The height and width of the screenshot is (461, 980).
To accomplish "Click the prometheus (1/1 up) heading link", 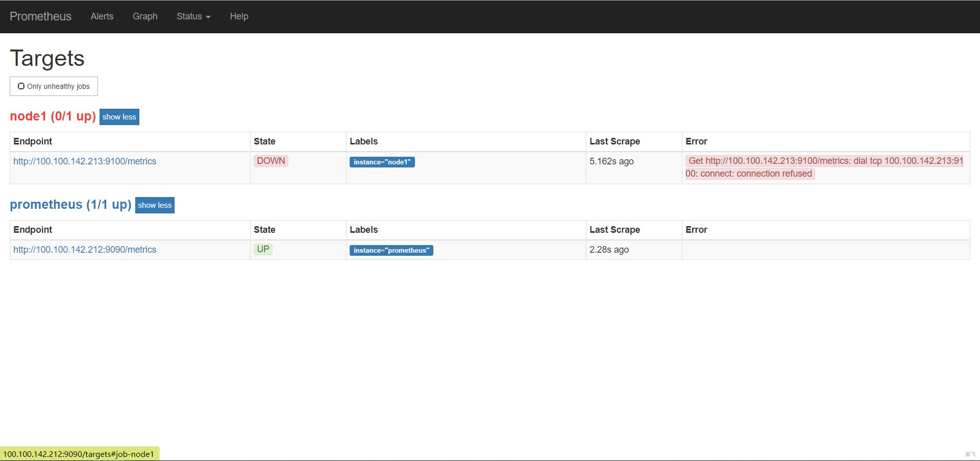I will pyautogui.click(x=70, y=205).
